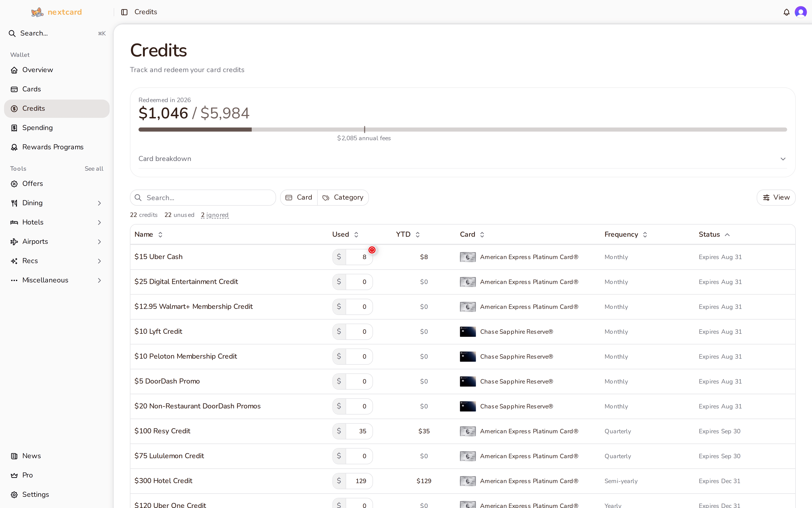Open the Offers tool
Viewport: 812px width, 508px height.
click(x=57, y=184)
